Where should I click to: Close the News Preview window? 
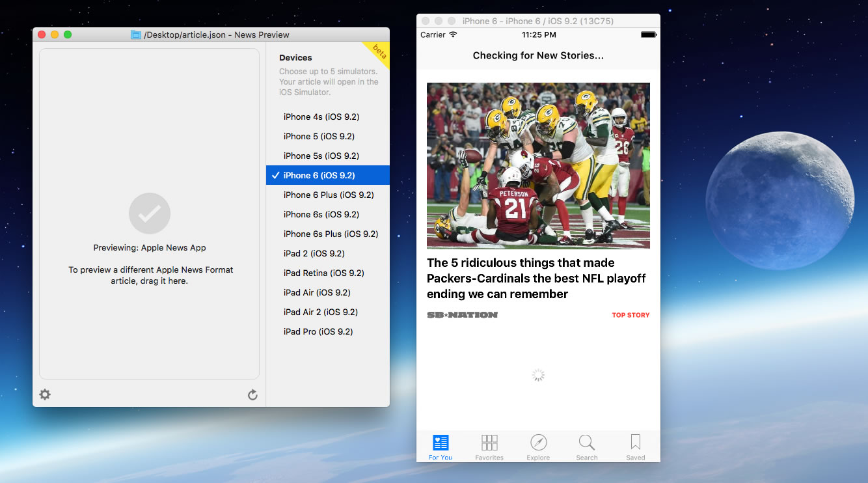(x=42, y=34)
